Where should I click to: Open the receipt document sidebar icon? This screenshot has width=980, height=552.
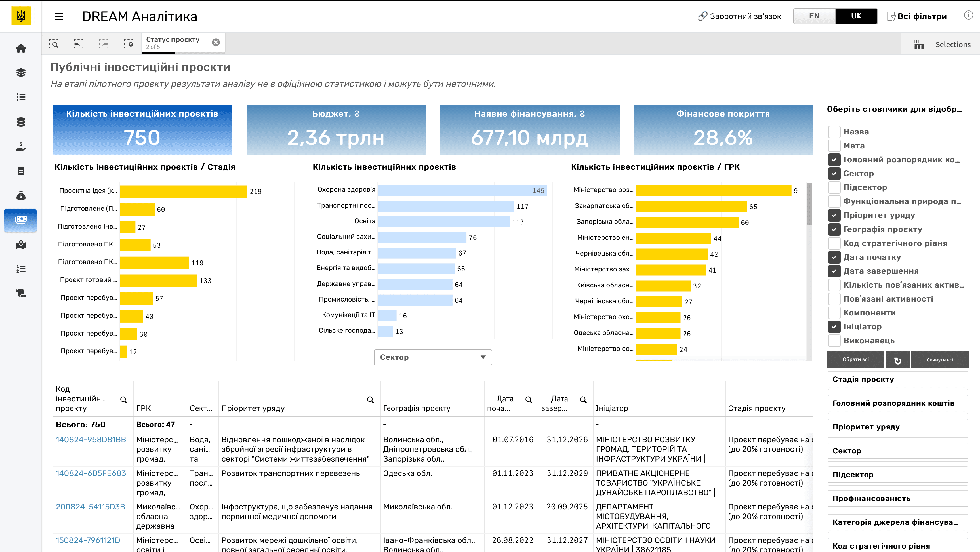click(21, 171)
